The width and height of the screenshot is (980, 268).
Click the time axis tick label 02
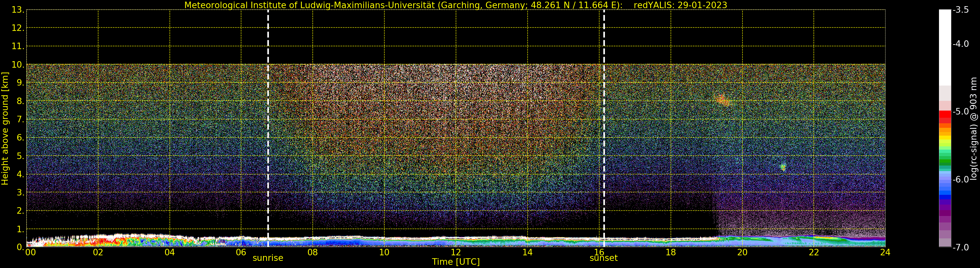(x=98, y=252)
